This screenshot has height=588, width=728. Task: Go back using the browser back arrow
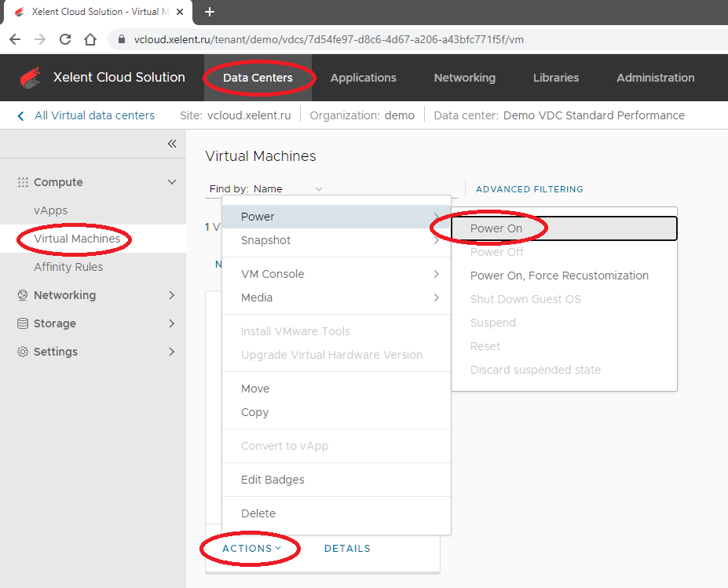point(15,39)
